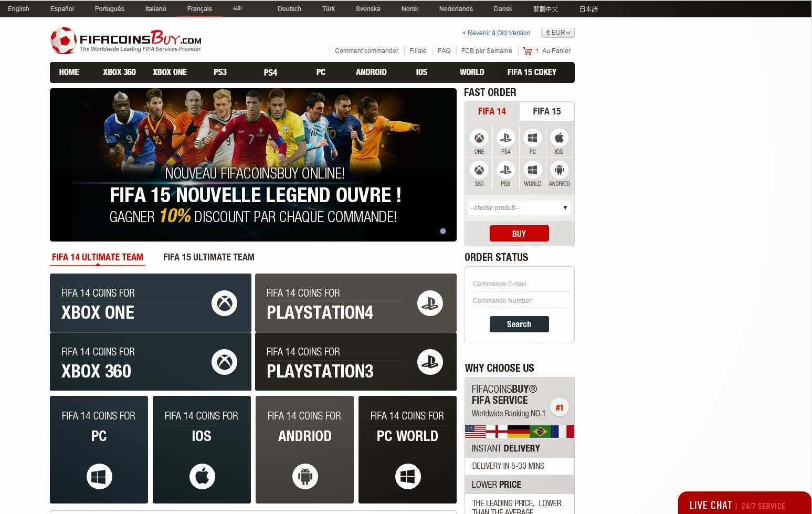This screenshot has height=514, width=812.
Task: Open the shopping cart via the cart icon
Action: (x=526, y=50)
